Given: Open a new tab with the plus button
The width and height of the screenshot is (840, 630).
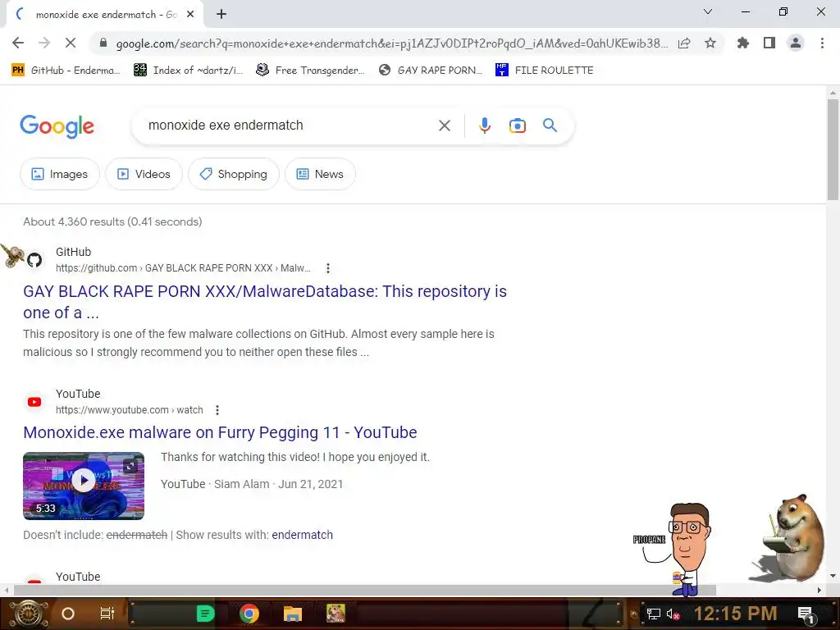Looking at the screenshot, I should (221, 15).
